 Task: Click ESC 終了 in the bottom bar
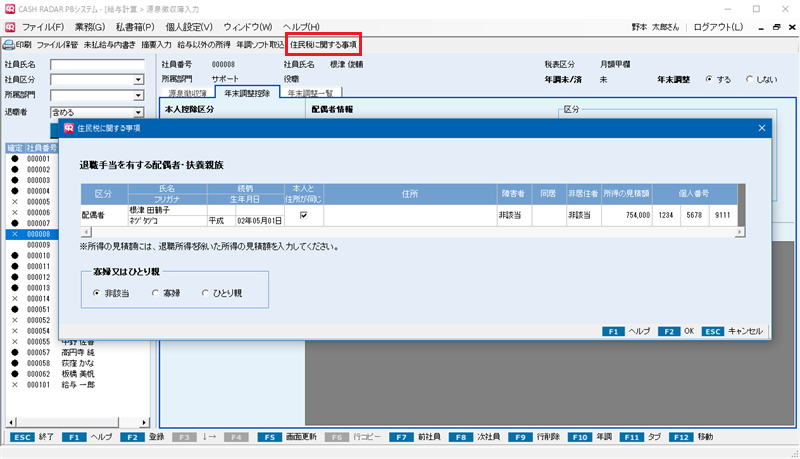32,437
